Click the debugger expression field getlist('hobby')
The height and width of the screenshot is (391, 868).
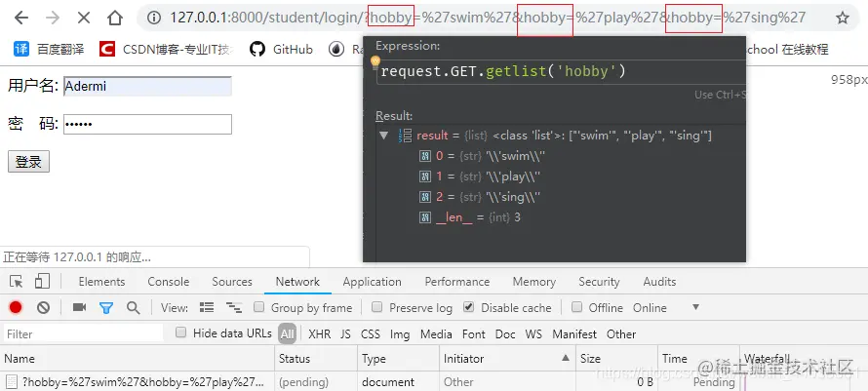pyautogui.click(x=560, y=71)
